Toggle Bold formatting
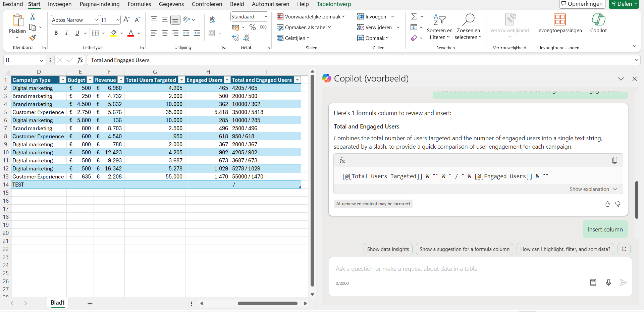Screen dimensions: 644x312 click(56, 33)
